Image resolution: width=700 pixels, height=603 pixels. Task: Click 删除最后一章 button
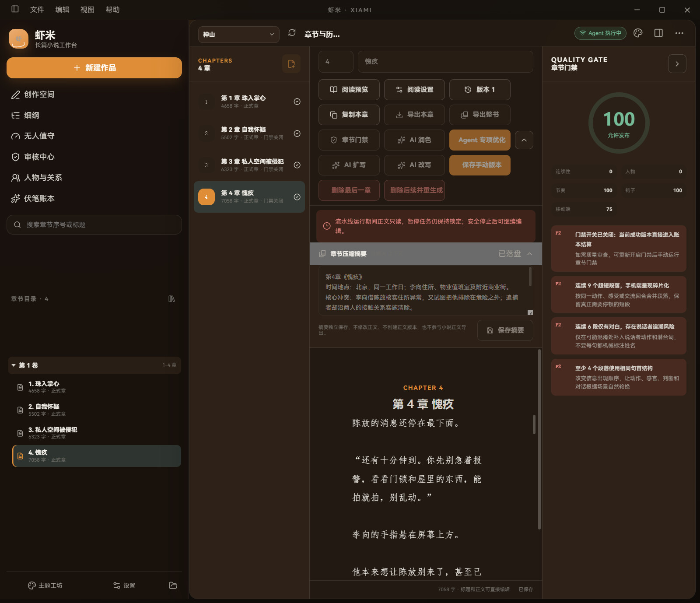(x=349, y=190)
